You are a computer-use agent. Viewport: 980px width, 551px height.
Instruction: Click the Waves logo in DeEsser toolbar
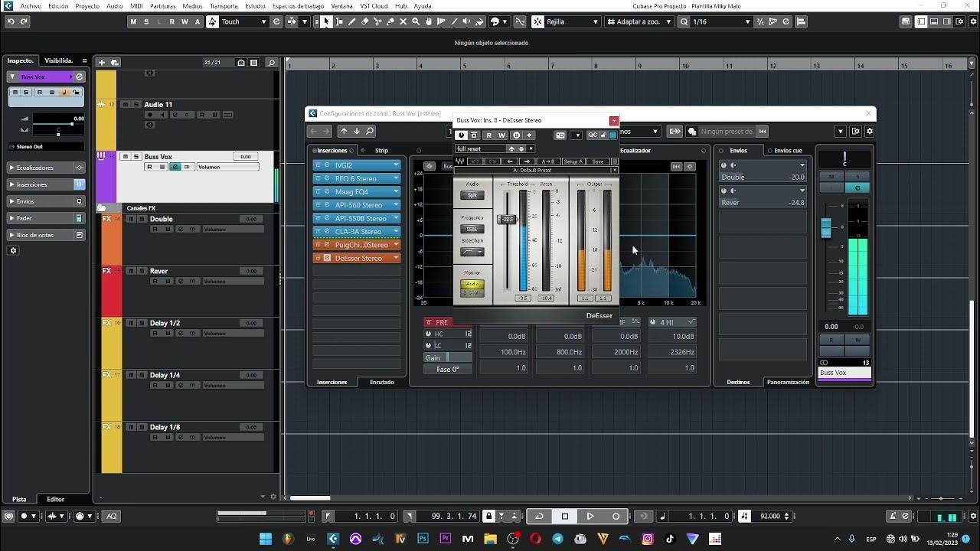(459, 161)
